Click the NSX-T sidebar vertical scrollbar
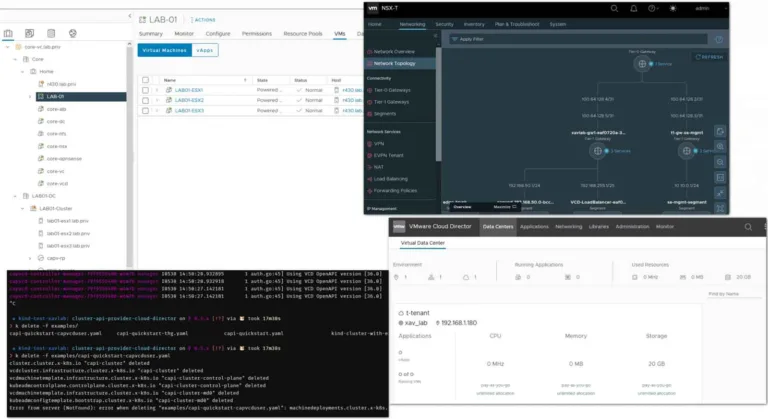Image resolution: width=768 pixels, height=419 pixels. (x=438, y=104)
